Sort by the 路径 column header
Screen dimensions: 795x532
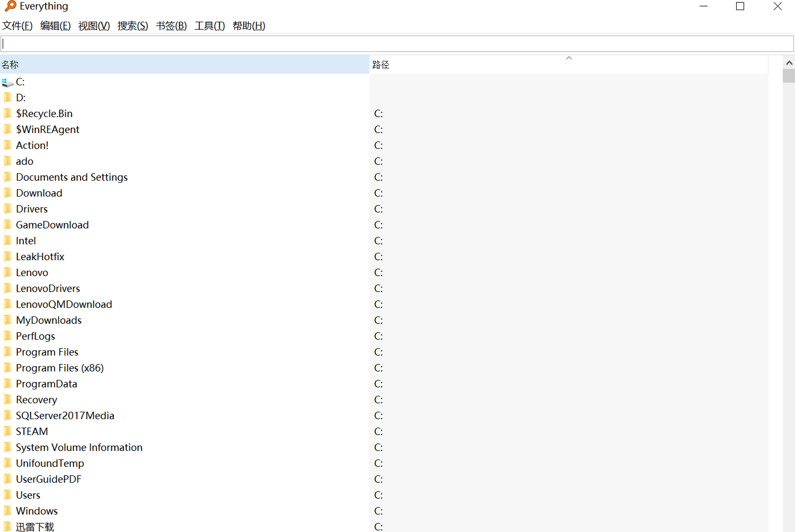[569, 64]
